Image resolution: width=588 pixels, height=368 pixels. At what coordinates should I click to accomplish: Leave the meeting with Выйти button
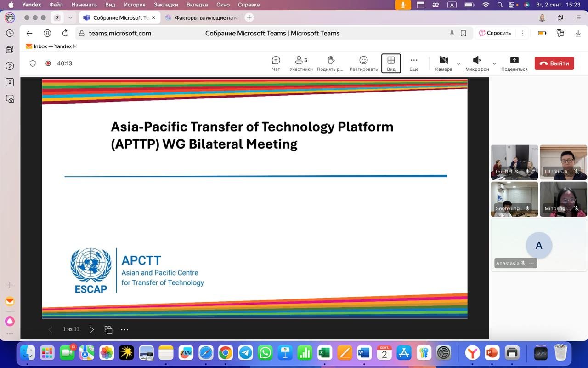554,63
